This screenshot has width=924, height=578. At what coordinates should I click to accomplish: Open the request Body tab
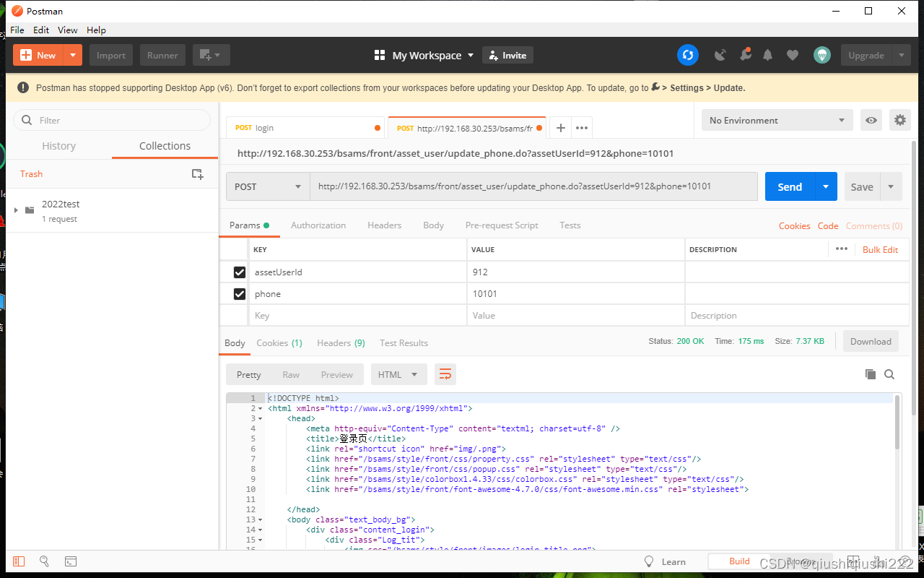pyautogui.click(x=433, y=225)
